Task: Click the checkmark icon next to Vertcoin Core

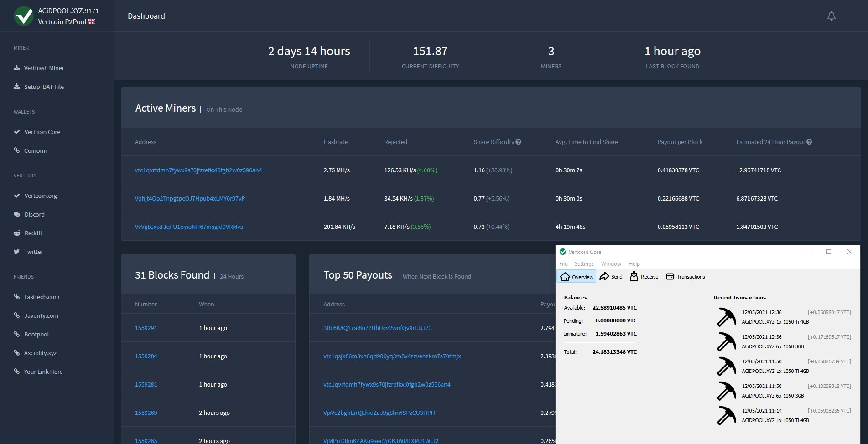Action: click(x=17, y=132)
